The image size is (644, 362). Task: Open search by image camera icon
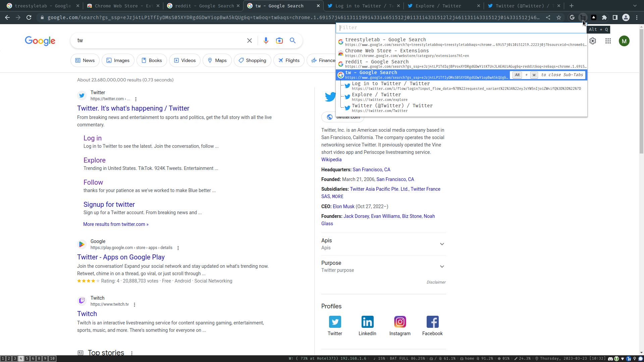tap(279, 41)
